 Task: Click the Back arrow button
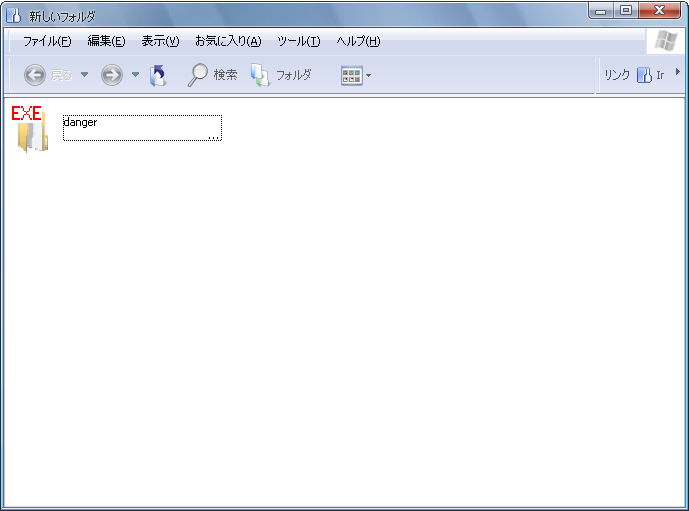click(x=34, y=75)
